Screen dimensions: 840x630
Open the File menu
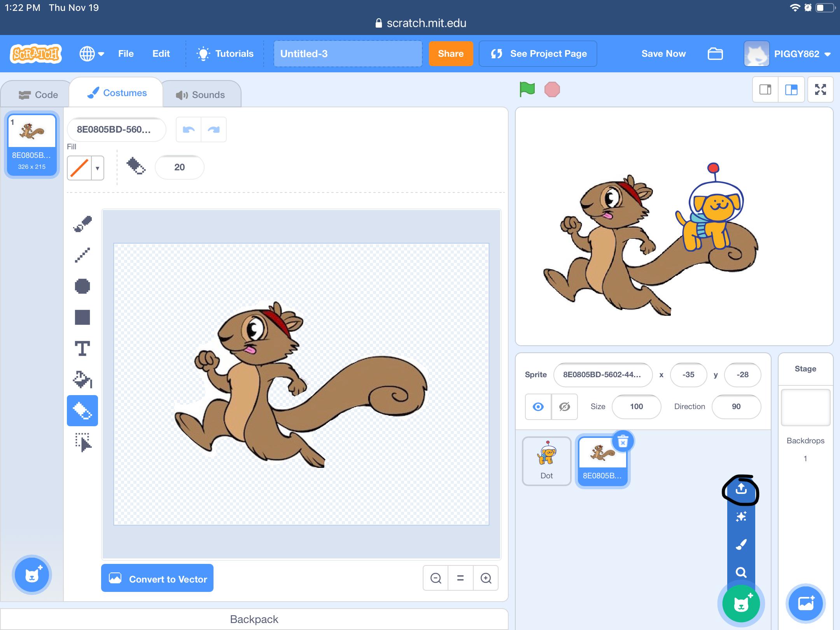[126, 54]
